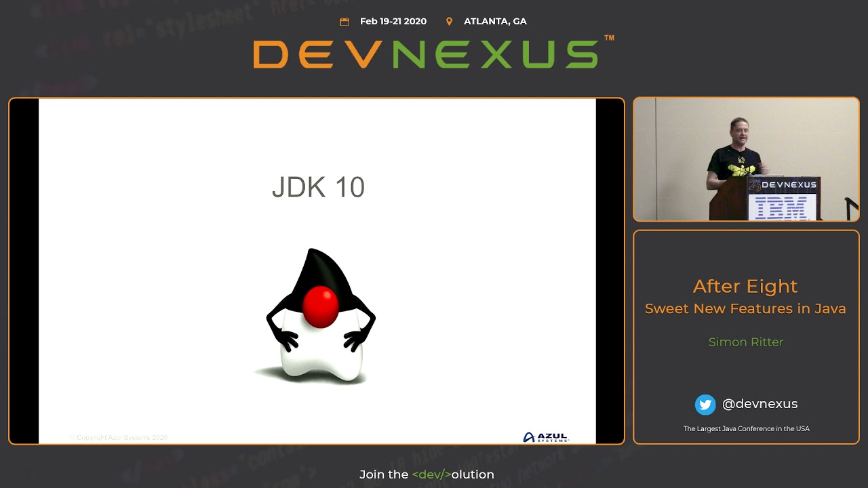Click the 'Copyright Azul Systems 2020' footer
Screen dimensions: 868x488
tap(119, 438)
